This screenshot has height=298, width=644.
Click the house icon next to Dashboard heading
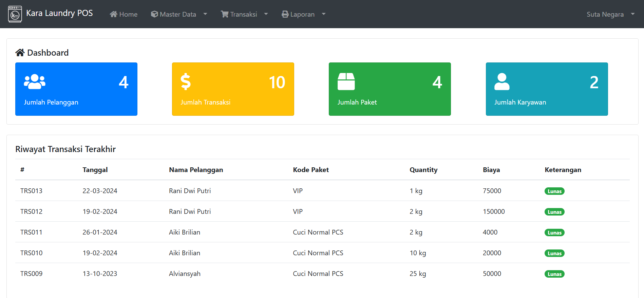click(x=20, y=53)
